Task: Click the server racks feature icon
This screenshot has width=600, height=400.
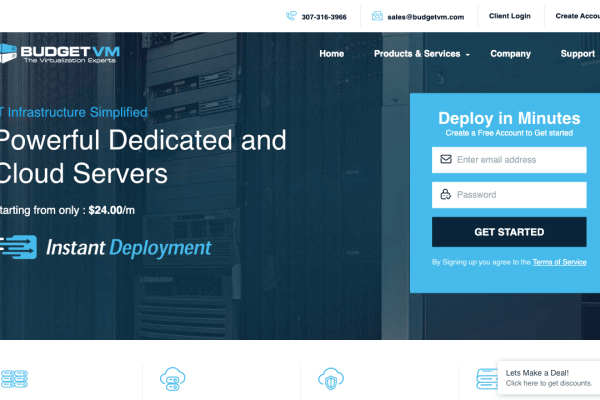Action: [14, 379]
